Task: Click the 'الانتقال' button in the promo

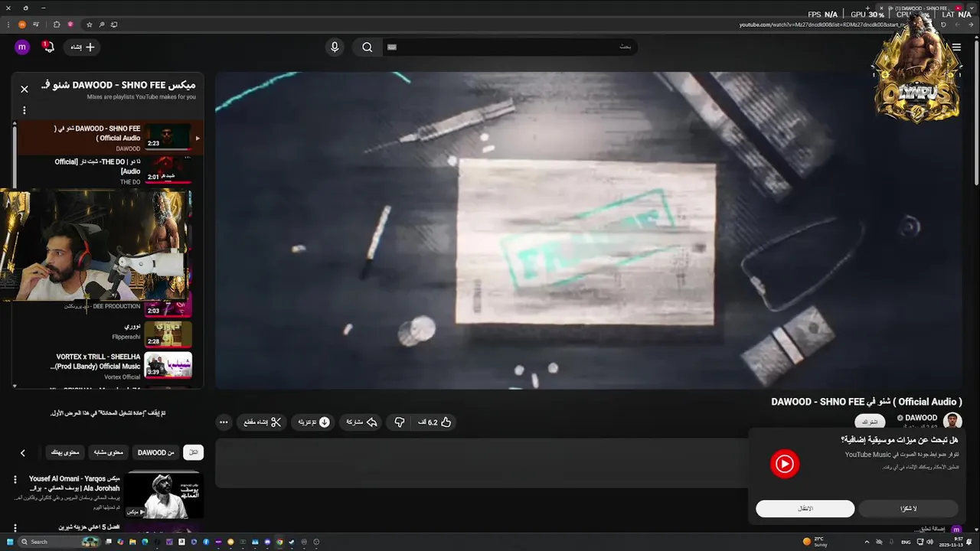Action: click(805, 508)
